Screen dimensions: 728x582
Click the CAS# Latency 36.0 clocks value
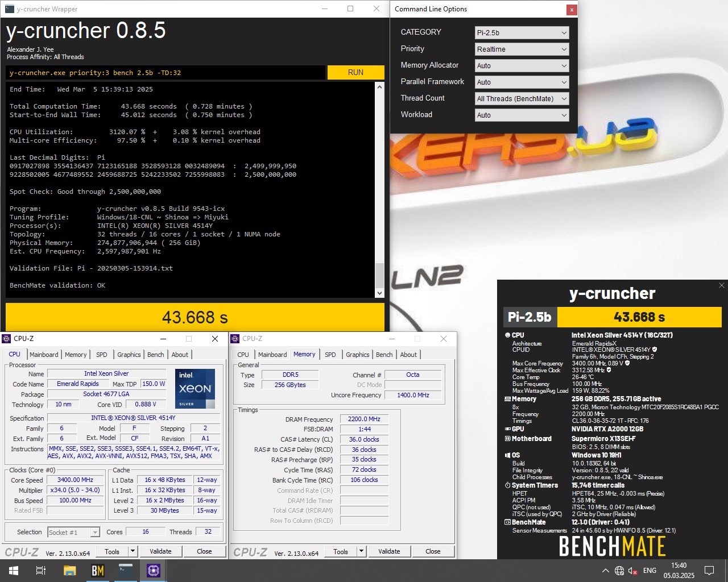pos(364,439)
